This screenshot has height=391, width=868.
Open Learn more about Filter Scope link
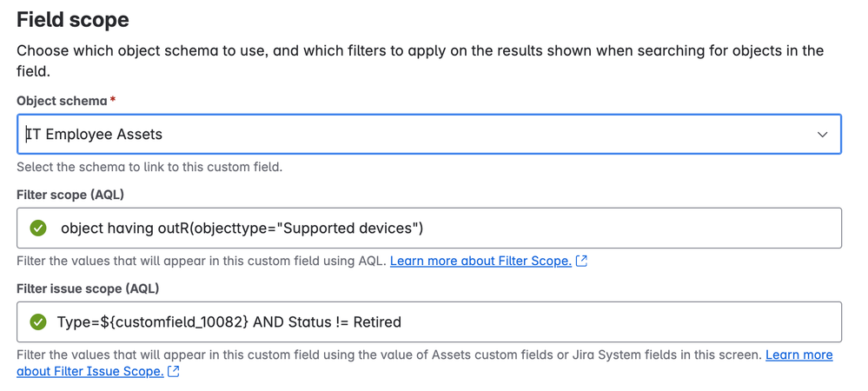point(480,261)
